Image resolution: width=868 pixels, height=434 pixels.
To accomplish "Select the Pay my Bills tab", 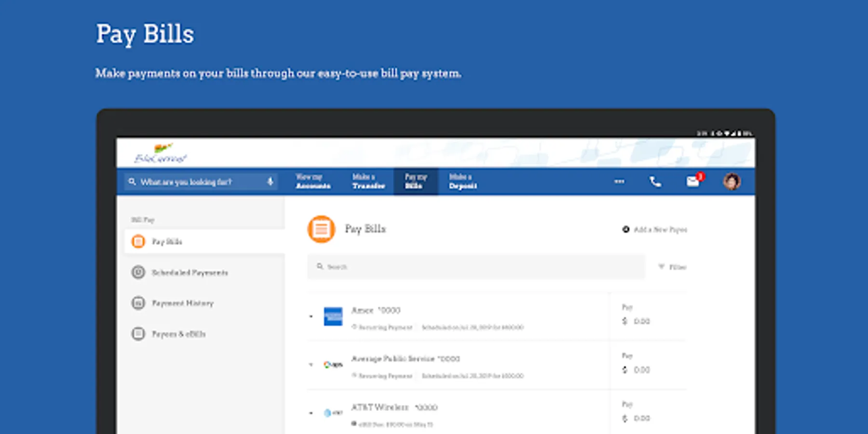I will point(416,181).
